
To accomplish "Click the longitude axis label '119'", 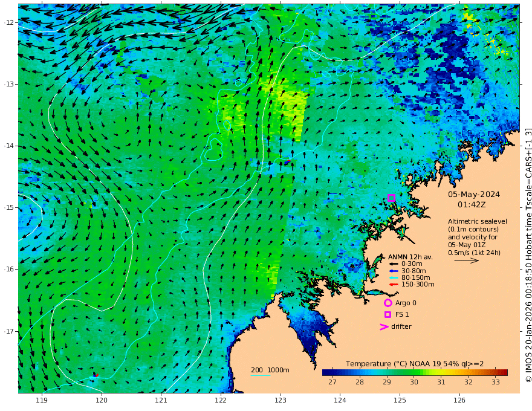I will [x=42, y=401].
